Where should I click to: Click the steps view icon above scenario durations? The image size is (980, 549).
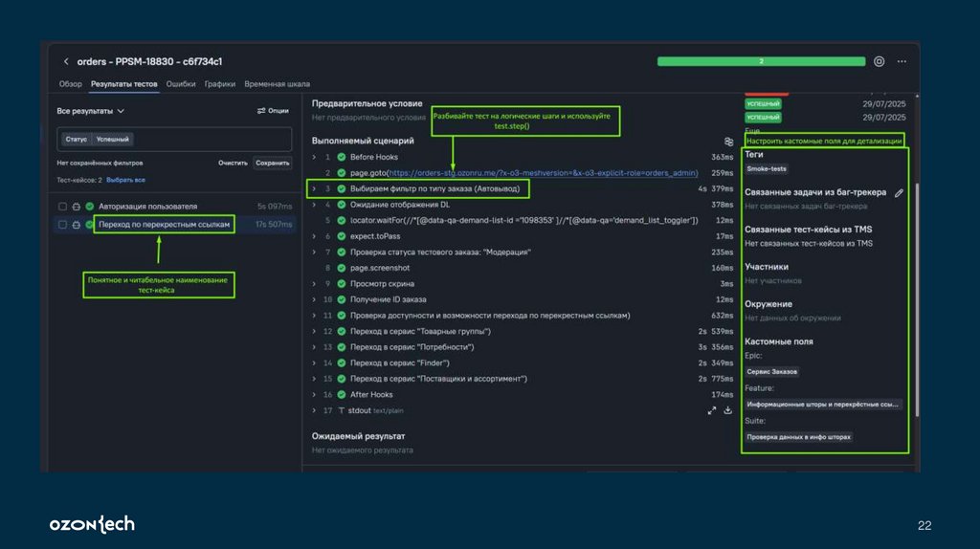[x=728, y=141]
